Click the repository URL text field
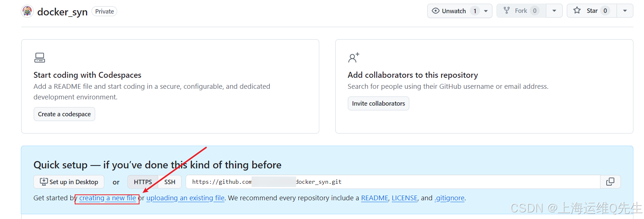The image size is (644, 219). pyautogui.click(x=393, y=182)
